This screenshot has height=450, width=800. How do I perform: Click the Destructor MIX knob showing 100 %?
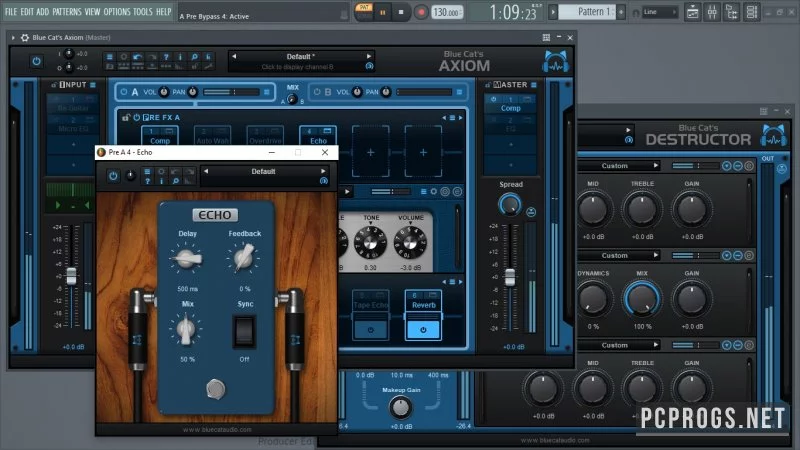pyautogui.click(x=642, y=299)
